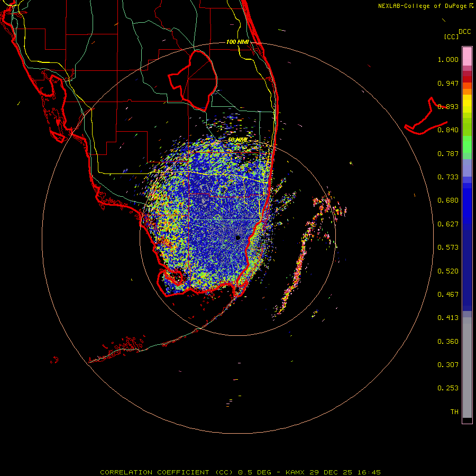The height and width of the screenshot is (476, 476).
Task: Click the 100 NMI range ring label
Action: (237, 42)
